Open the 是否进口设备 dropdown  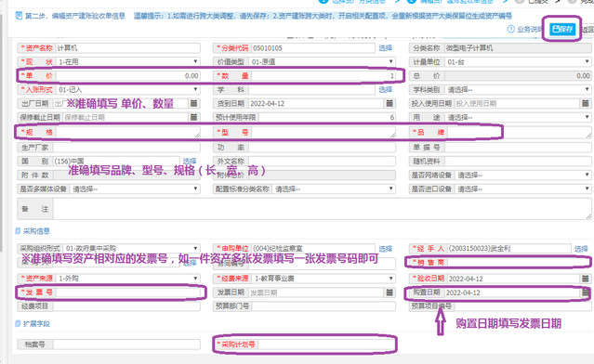click(x=522, y=188)
